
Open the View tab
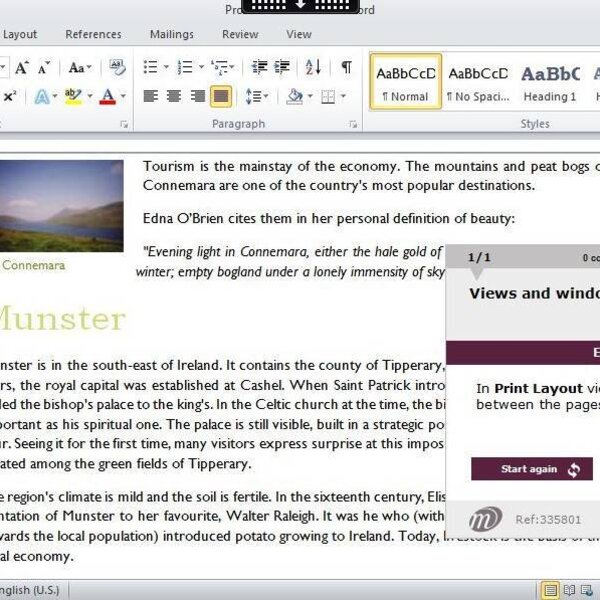click(299, 34)
